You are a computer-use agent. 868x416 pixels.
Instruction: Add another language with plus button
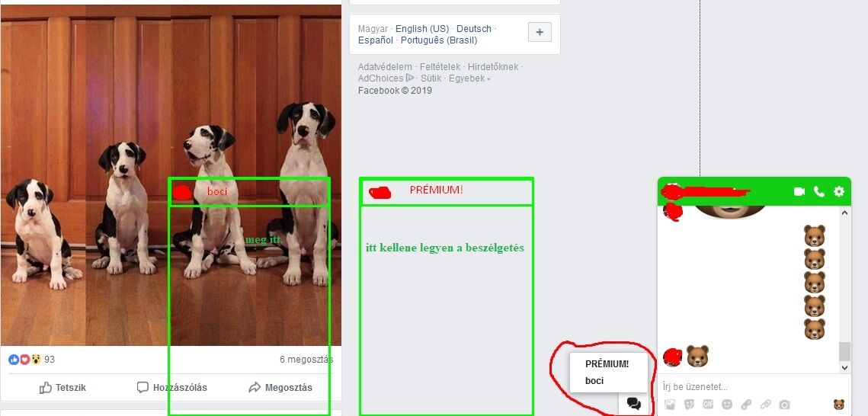[540, 32]
